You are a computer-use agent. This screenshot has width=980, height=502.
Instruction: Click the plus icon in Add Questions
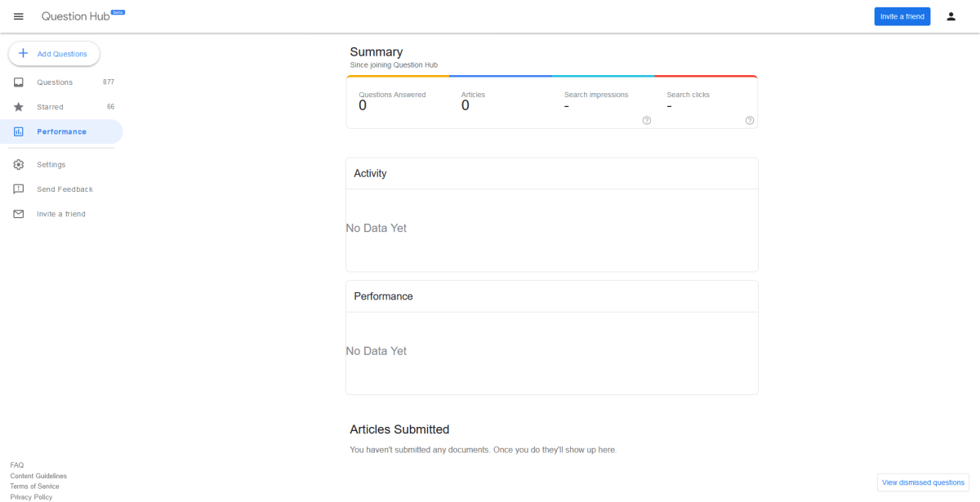23,53
